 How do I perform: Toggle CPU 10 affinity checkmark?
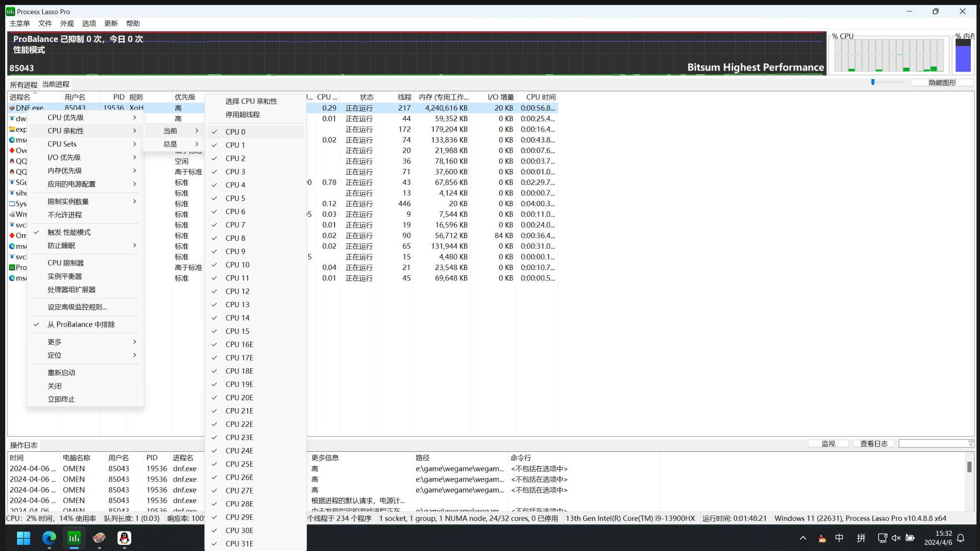(255, 265)
